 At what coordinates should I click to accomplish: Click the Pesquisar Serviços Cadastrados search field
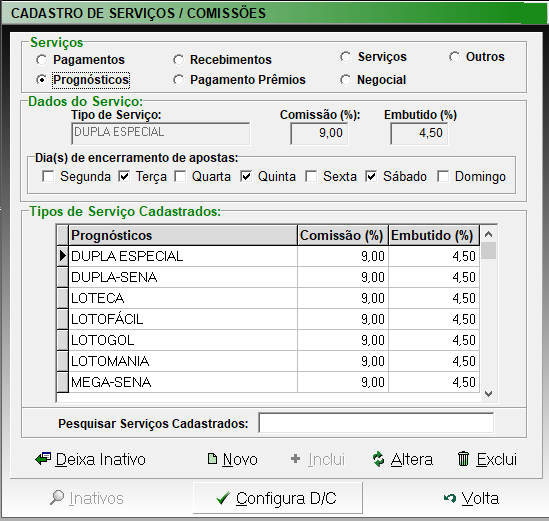[376, 423]
